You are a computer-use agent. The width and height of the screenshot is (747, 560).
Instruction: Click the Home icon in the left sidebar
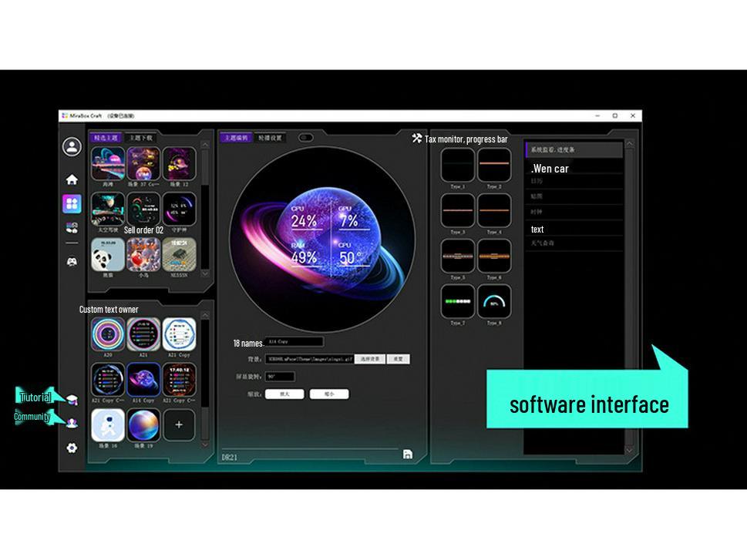click(72, 179)
